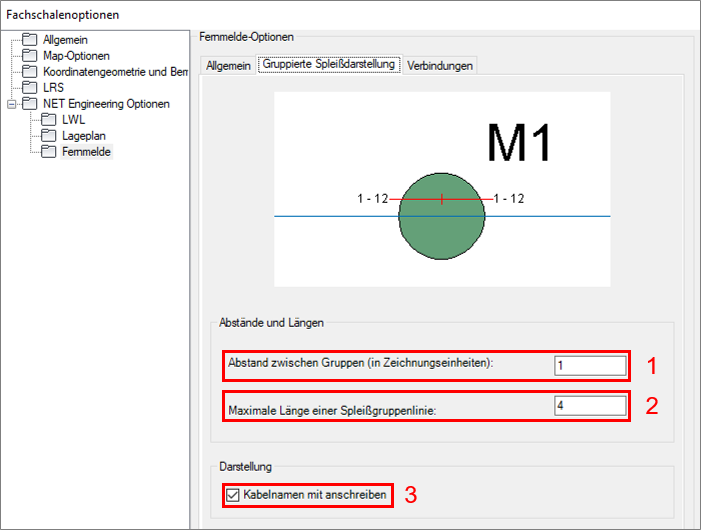Select the Gruppierte Spleißdarstellung tab
Viewport: 701px width, 530px height.
(x=328, y=65)
